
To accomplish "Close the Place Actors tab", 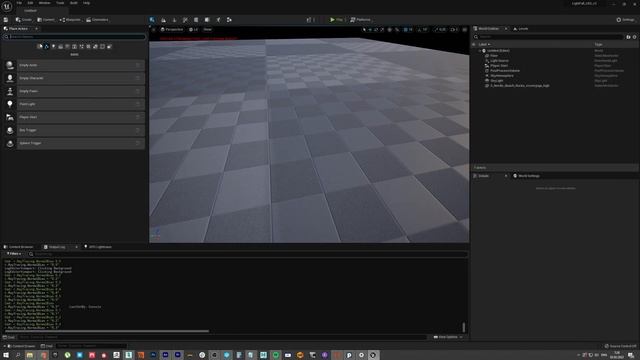I will tap(36, 29).
